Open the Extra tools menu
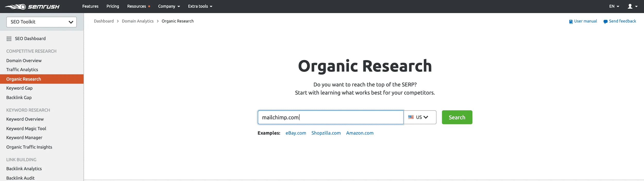This screenshot has height=181, width=644. pos(200,6)
